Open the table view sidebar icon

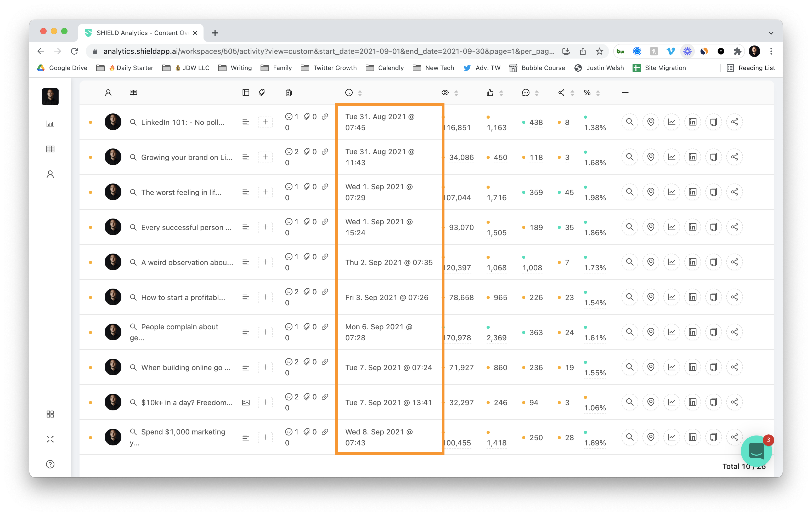click(50, 149)
